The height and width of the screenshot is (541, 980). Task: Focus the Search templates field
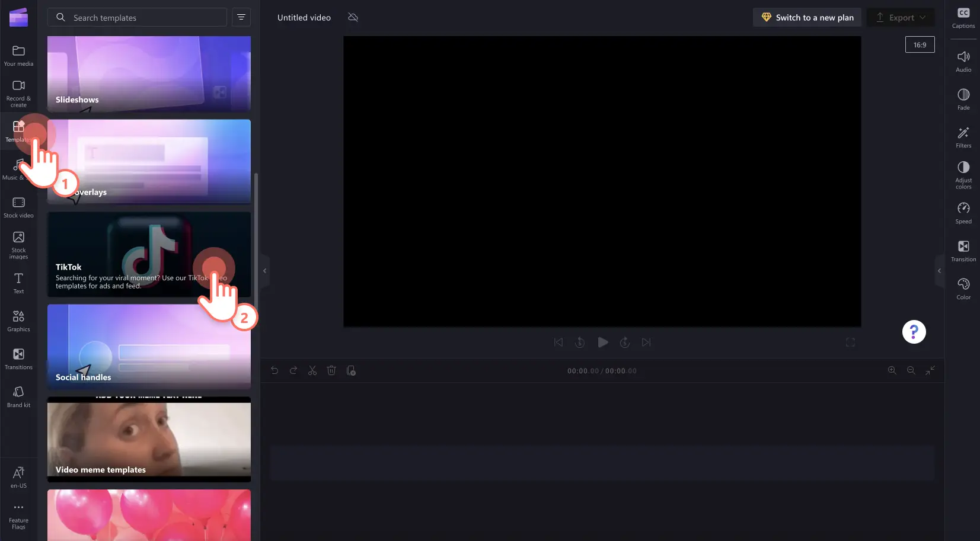(x=137, y=17)
